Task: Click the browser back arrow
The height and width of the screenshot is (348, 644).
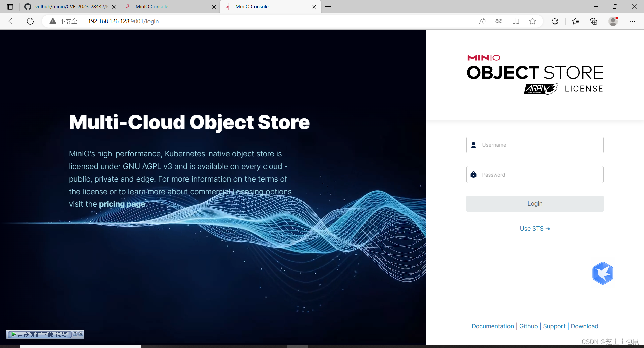Action: click(12, 21)
